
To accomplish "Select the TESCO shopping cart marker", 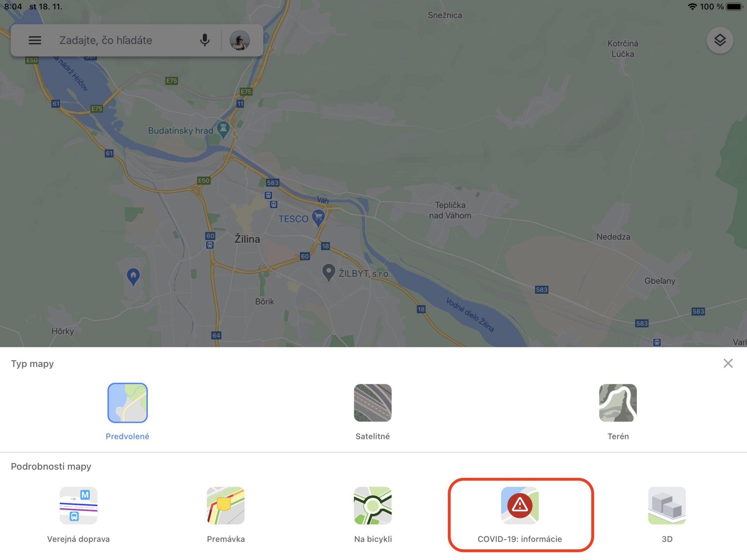I will [x=318, y=218].
